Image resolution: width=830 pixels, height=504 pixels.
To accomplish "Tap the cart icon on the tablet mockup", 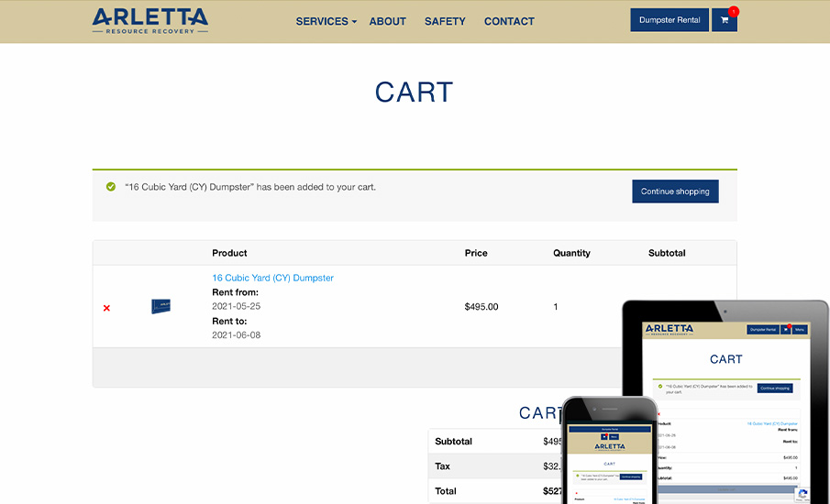I will point(785,330).
